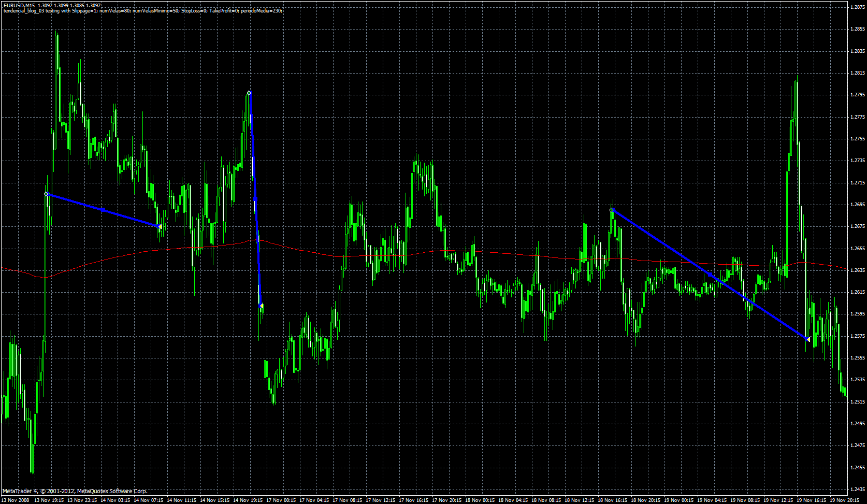
Task: Click the 17 Nov 00:15 time axis label
Action: click(x=281, y=500)
